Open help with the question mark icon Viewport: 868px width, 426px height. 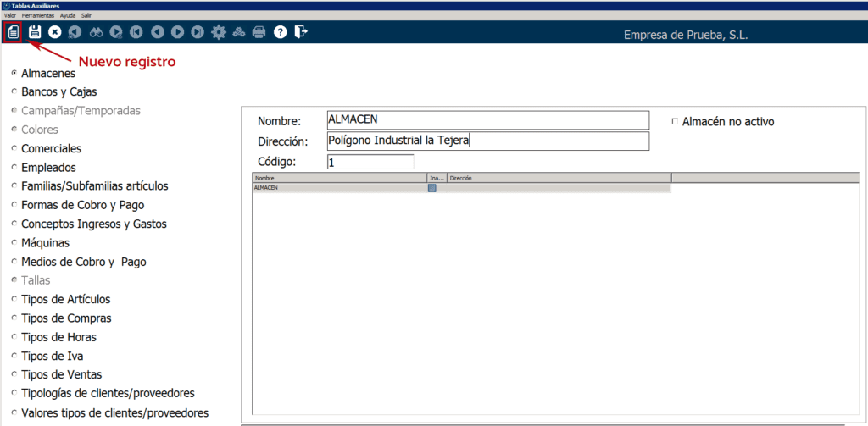click(x=280, y=32)
